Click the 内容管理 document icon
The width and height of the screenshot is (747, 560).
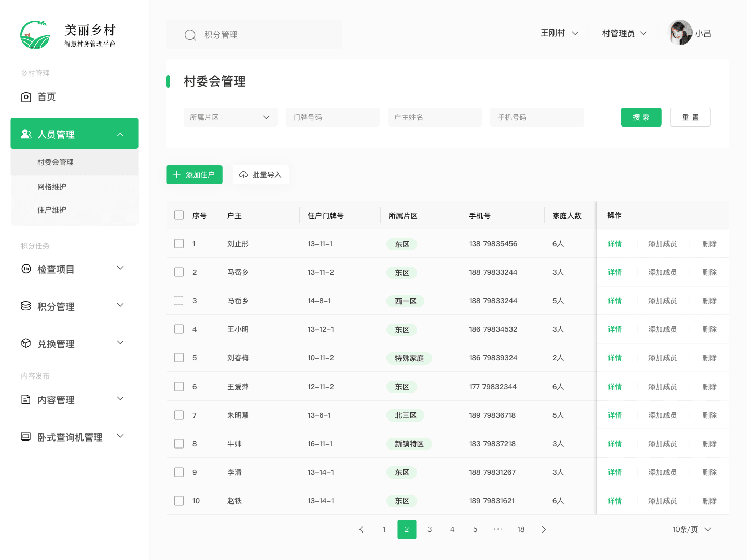(x=26, y=399)
